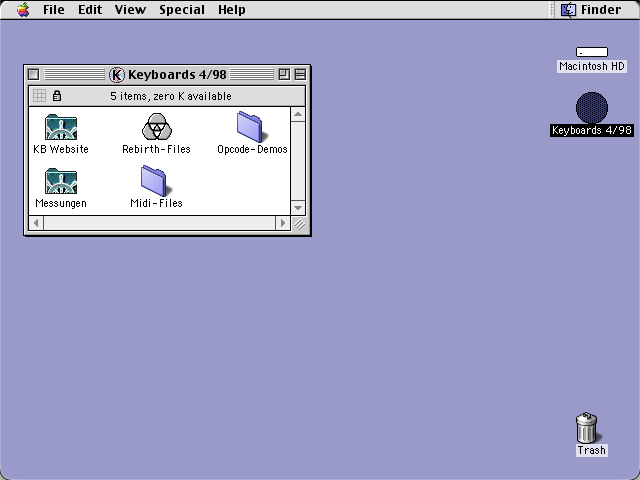This screenshot has height=480, width=640.
Task: Open the View menu
Action: (x=130, y=9)
